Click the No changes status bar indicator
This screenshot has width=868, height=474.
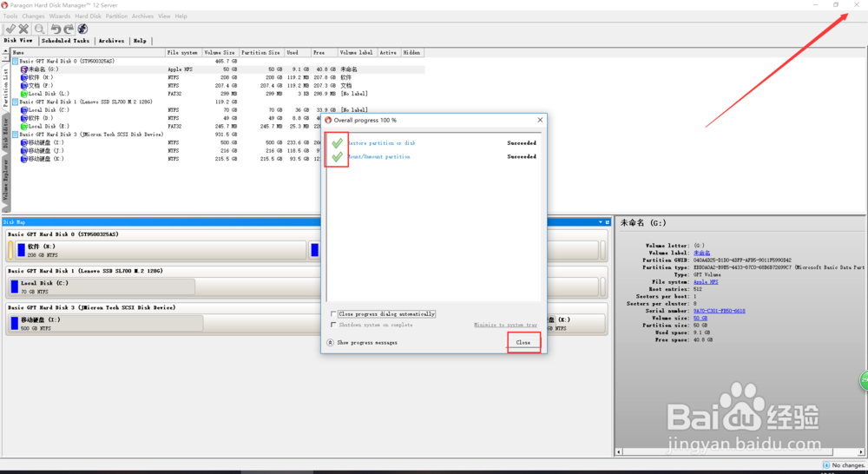pos(844,465)
